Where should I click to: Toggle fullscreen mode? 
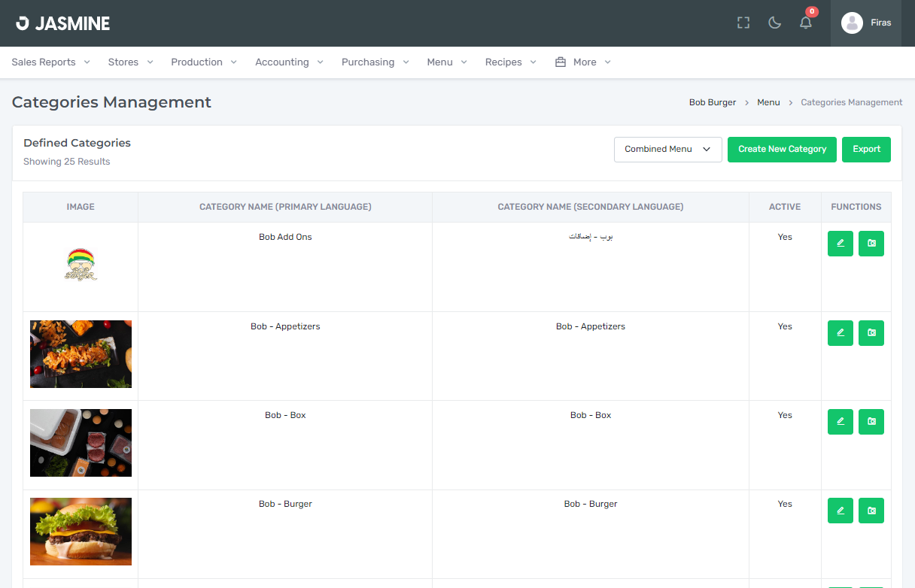point(743,23)
